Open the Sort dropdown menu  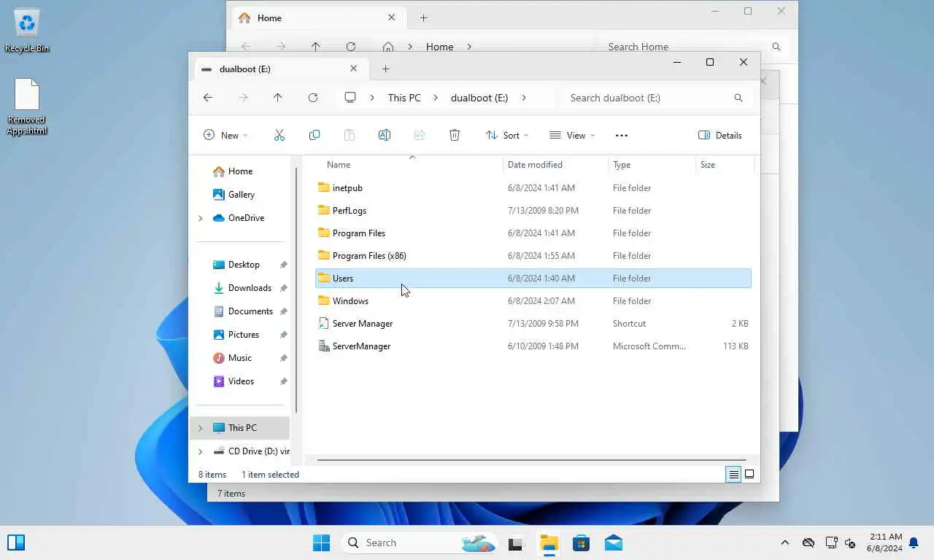507,135
